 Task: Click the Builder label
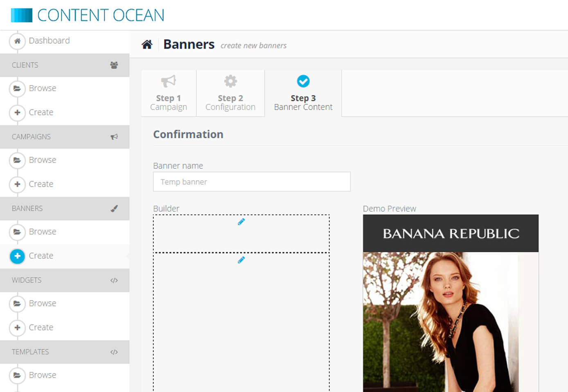[x=166, y=208]
